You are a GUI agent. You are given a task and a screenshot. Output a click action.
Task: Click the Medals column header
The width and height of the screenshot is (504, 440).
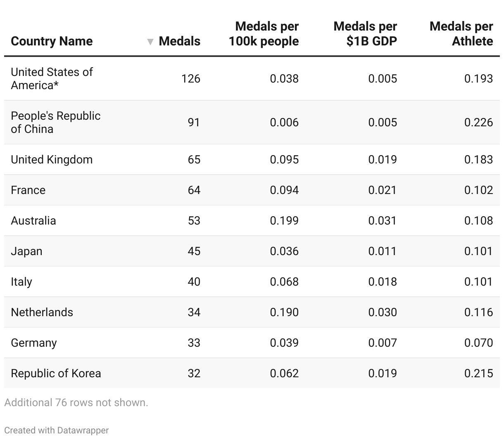pyautogui.click(x=179, y=41)
